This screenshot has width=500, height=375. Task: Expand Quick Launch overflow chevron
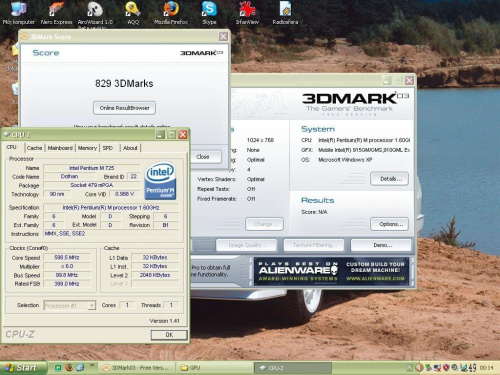click(x=92, y=366)
